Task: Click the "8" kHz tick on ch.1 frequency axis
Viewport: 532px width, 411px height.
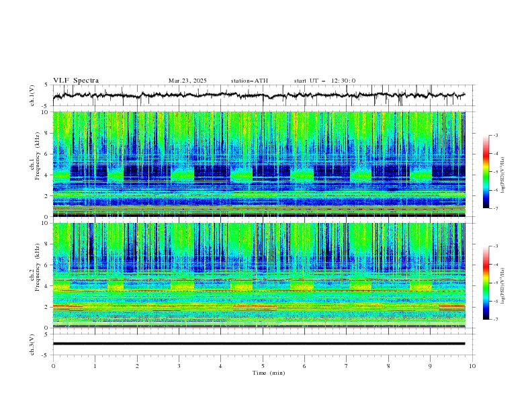Action: pyautogui.click(x=48, y=133)
